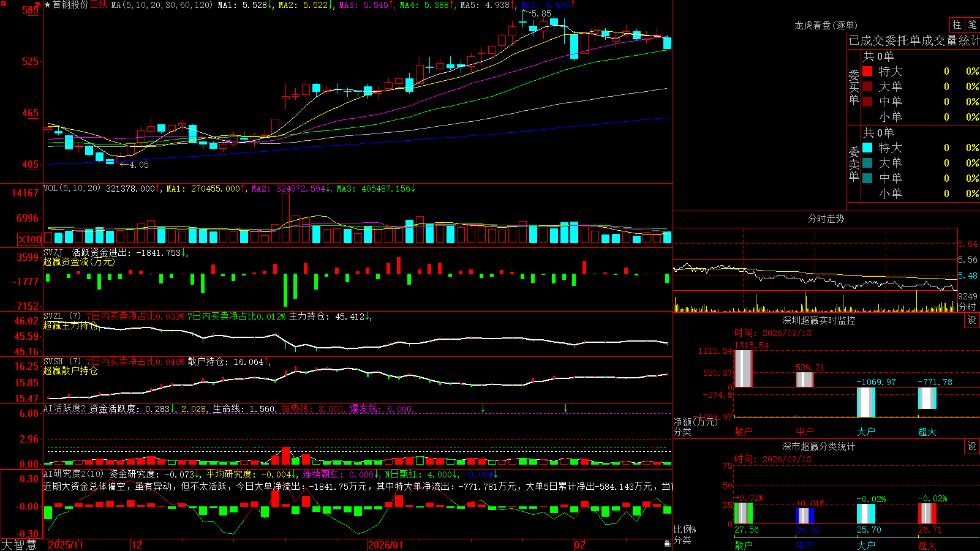Viewport: 980px width, 551px height.
Task: Click the SVZL (7) indicator name
Action: pos(62,317)
